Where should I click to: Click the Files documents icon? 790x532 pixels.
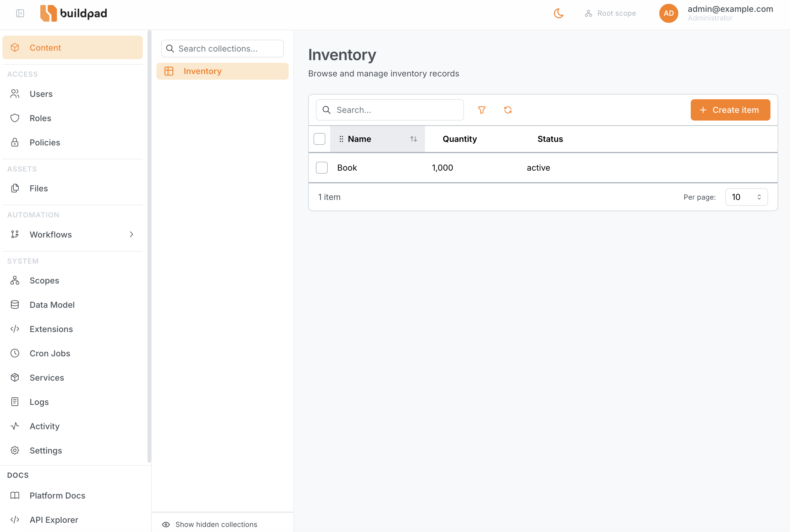pos(15,188)
